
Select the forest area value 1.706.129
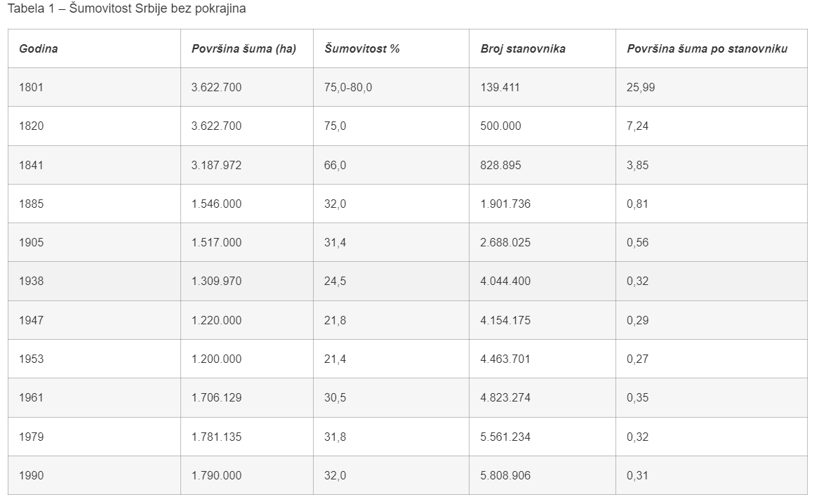(216, 398)
